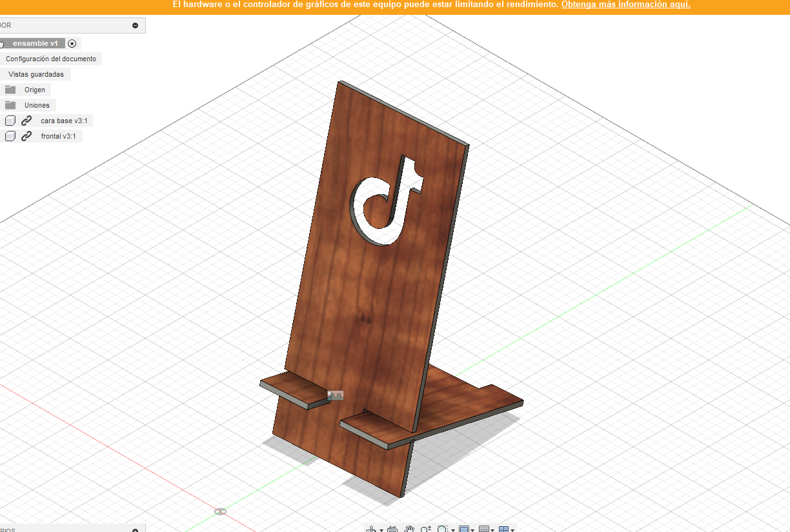Click the origin point marker on the grid
The image size is (790, 532).
click(220, 511)
